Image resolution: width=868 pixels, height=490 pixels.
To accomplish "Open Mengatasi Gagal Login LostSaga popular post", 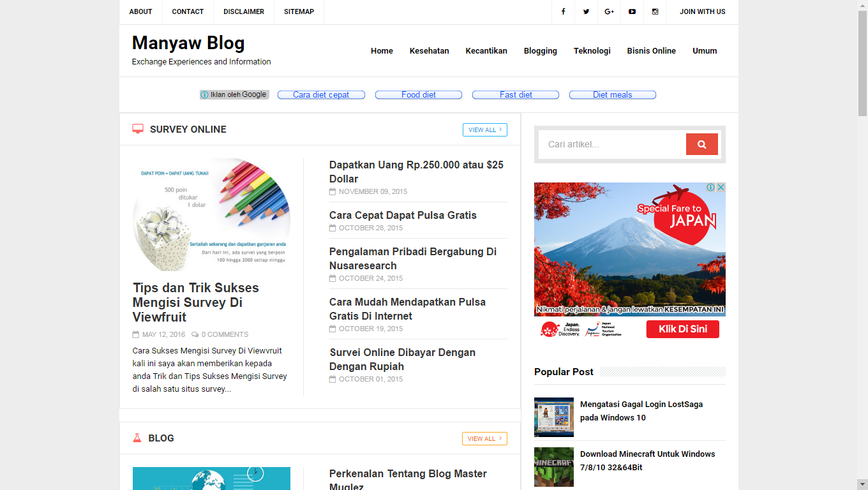I will [641, 411].
